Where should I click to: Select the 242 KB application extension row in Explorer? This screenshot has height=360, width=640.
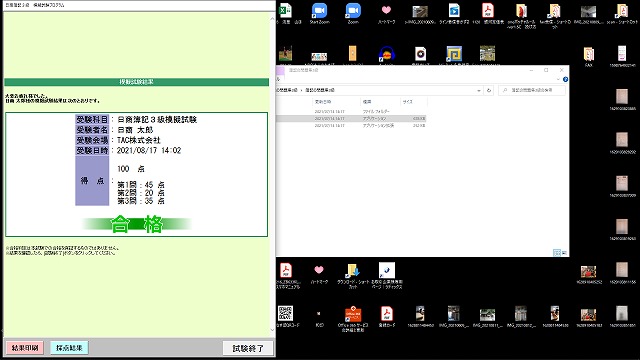click(351, 126)
